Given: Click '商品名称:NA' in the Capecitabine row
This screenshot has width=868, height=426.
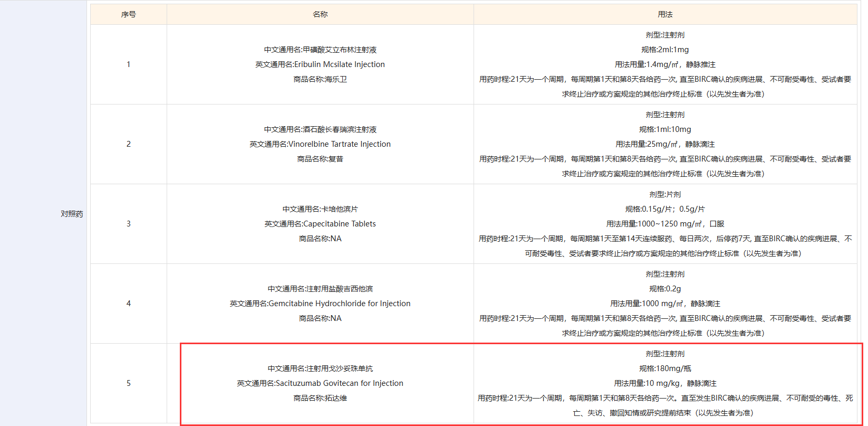Looking at the screenshot, I should 320,239.
